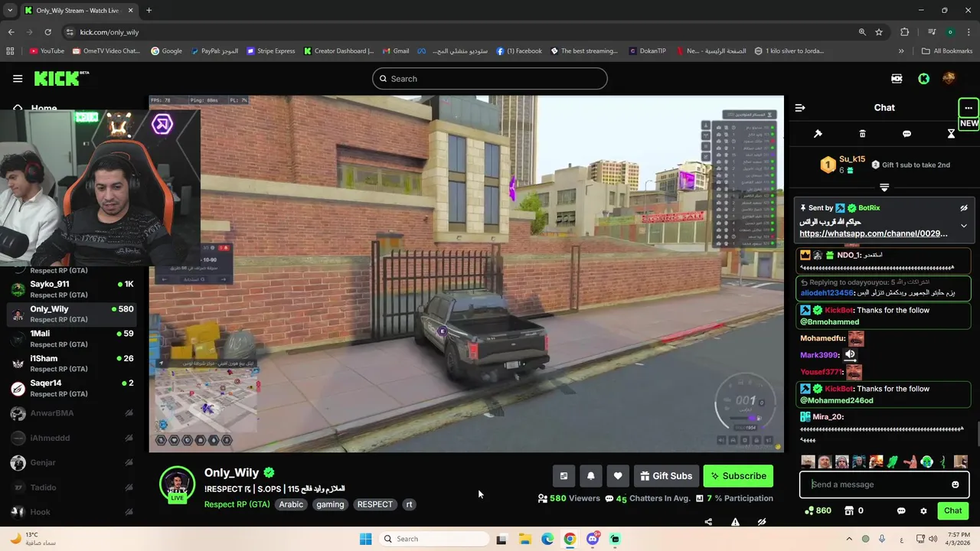Follow with the heart button
The width and height of the screenshot is (980, 551).
tap(618, 476)
